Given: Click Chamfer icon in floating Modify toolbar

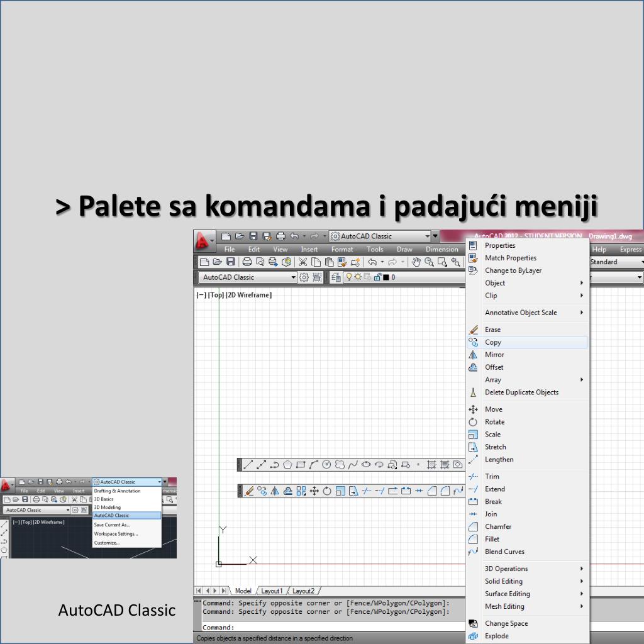Looking at the screenshot, I should pos(432,491).
